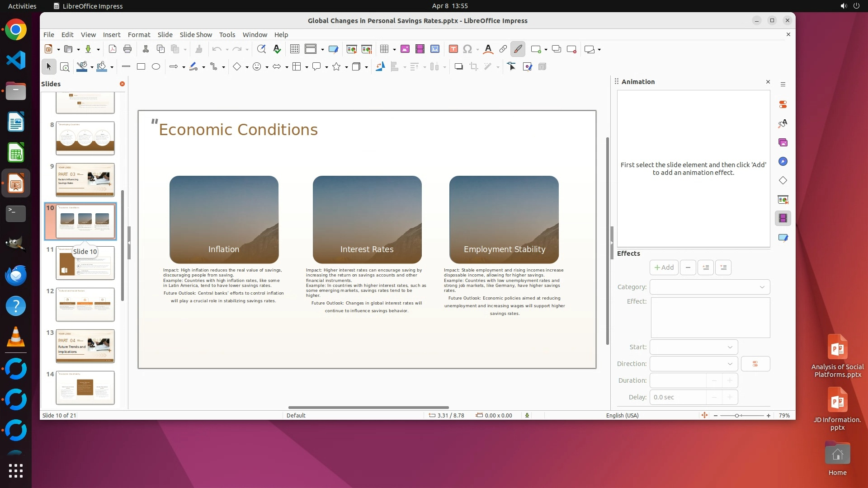Select the Ellipse shape tool
The height and width of the screenshot is (488, 868).
click(x=156, y=67)
